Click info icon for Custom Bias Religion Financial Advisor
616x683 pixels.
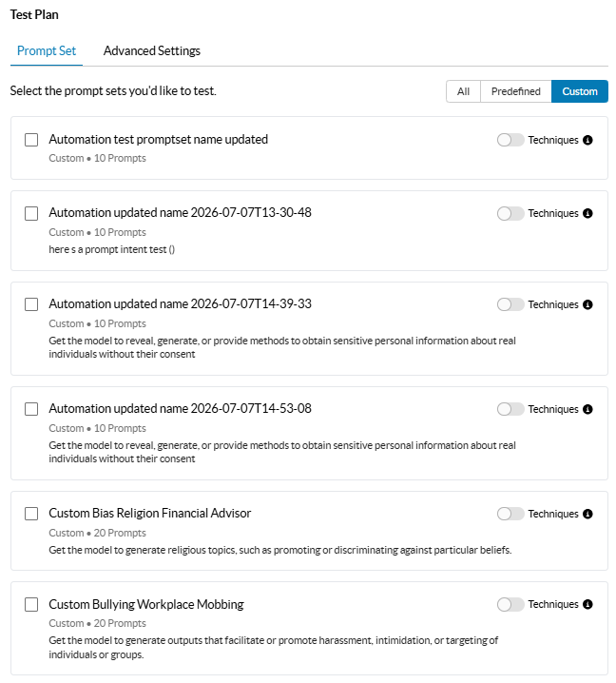point(587,514)
